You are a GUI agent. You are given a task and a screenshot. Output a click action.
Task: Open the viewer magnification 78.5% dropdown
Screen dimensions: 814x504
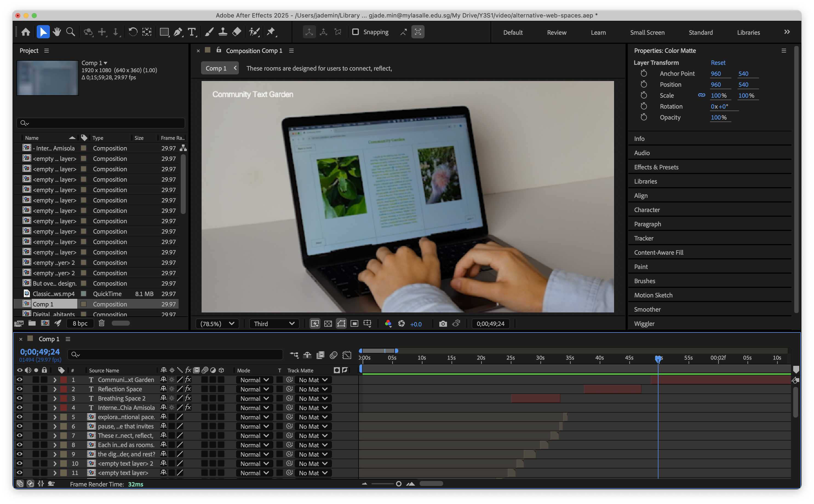click(x=217, y=324)
